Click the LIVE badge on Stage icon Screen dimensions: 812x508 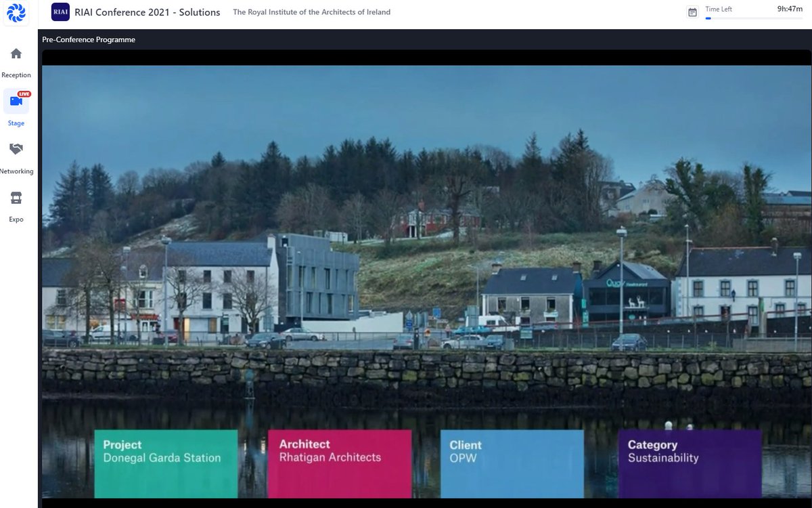(24, 94)
